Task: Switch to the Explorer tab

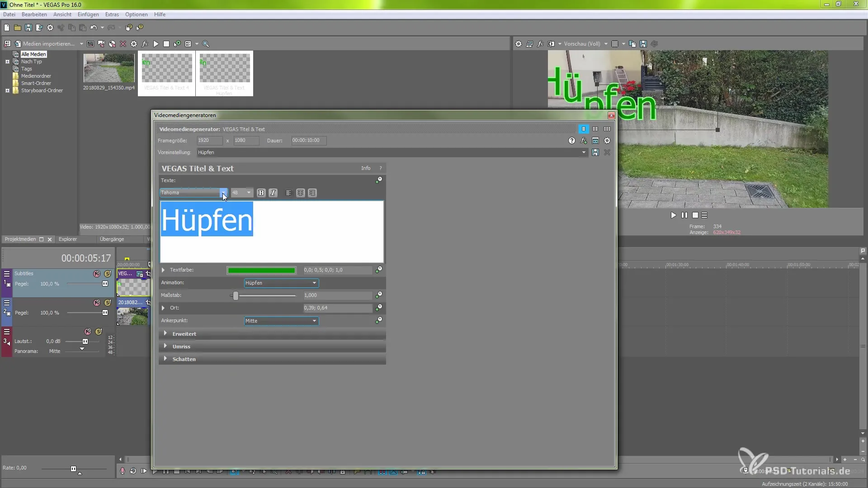Action: pyautogui.click(x=68, y=239)
